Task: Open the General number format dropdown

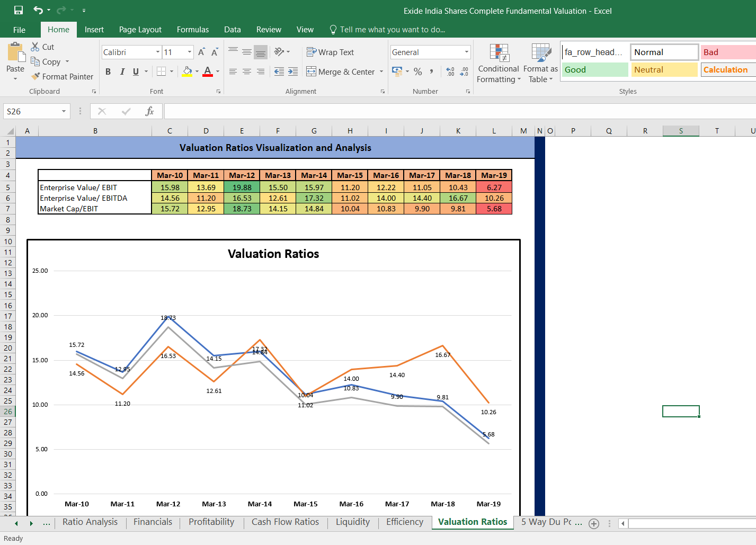Action: [467, 52]
